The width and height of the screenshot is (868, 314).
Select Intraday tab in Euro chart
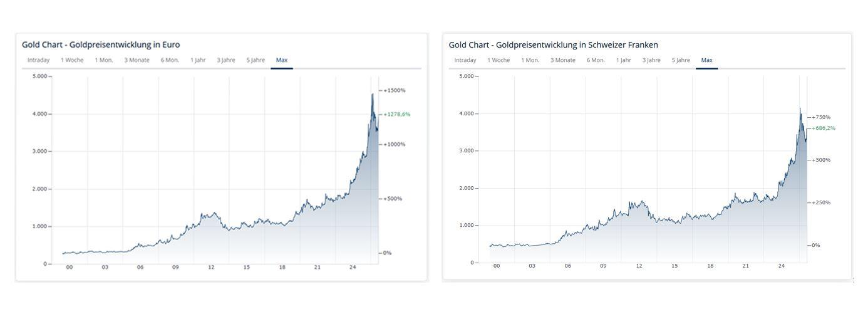point(38,60)
